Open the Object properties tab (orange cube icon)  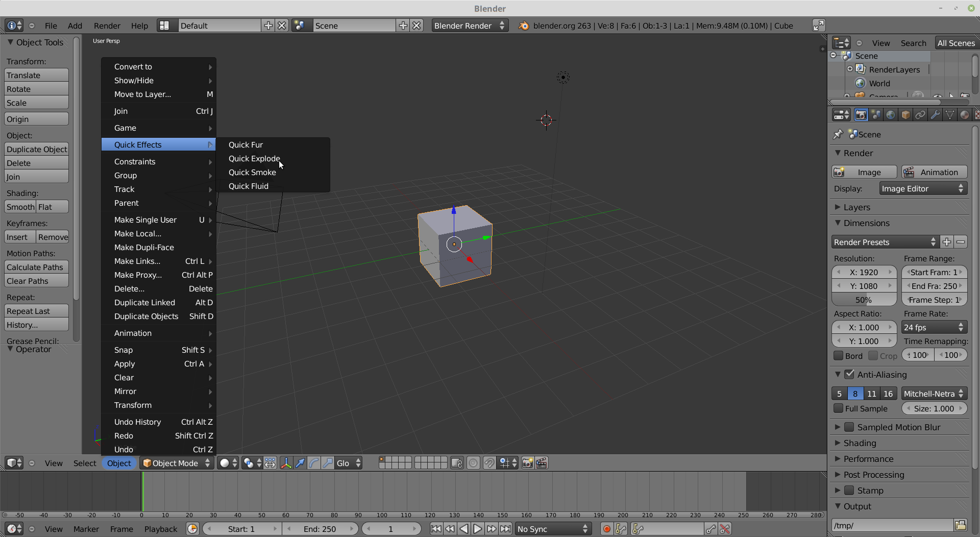point(905,115)
